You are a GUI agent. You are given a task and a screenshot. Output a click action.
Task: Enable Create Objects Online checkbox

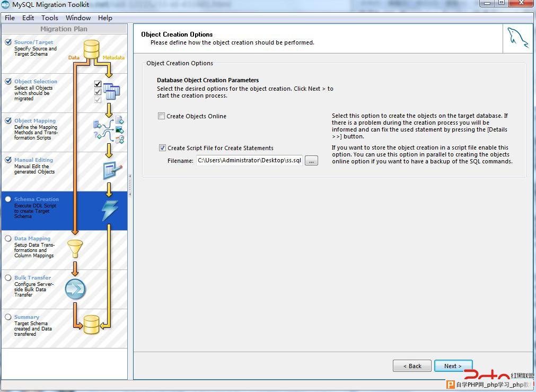161,116
